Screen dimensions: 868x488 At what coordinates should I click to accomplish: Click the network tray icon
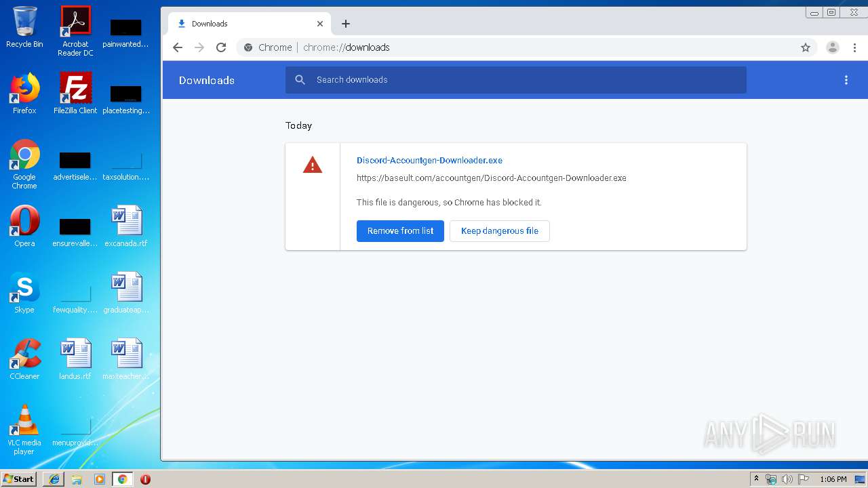(772, 479)
